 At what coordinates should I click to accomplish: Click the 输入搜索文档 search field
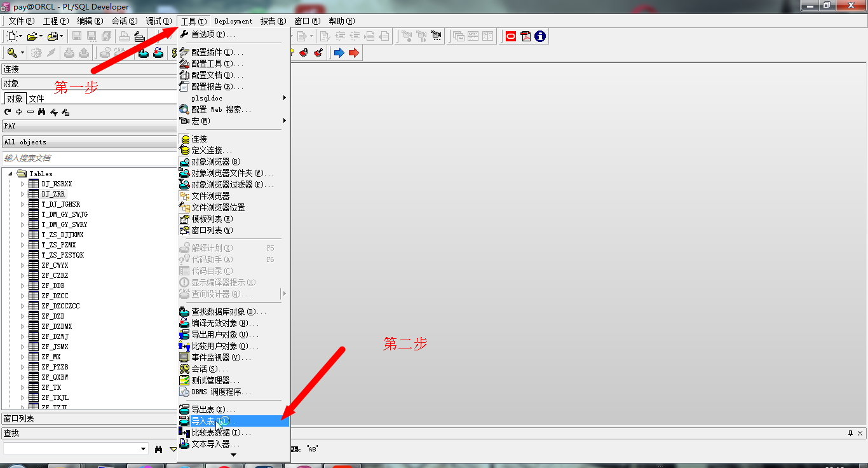[x=89, y=158]
